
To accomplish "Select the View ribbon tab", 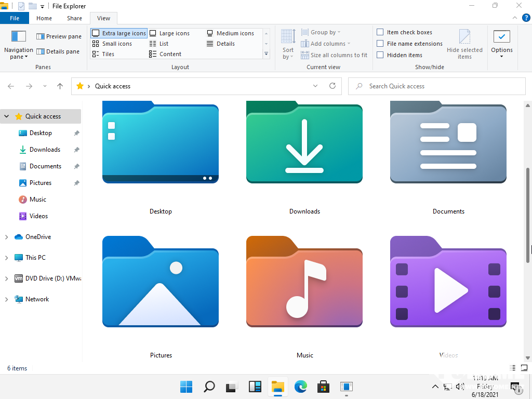I will click(103, 18).
